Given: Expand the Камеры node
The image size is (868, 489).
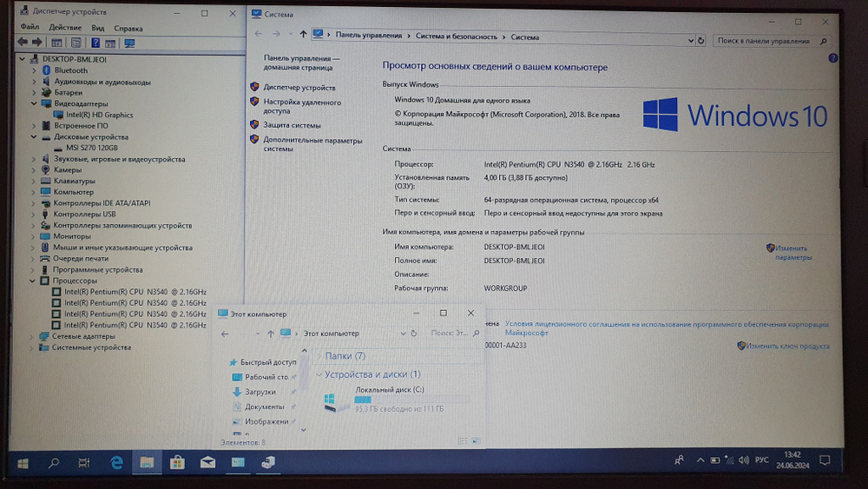Looking at the screenshot, I should pyautogui.click(x=34, y=170).
